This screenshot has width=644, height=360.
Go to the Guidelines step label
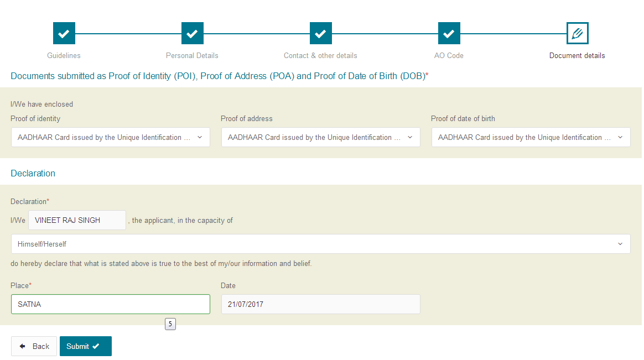point(64,55)
